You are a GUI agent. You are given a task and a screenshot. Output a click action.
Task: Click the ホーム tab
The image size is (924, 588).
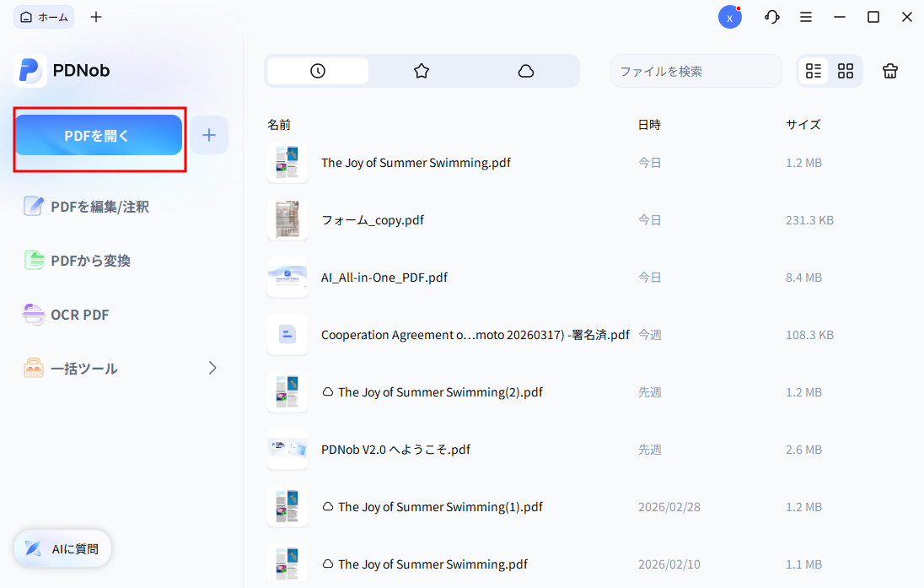coord(44,17)
